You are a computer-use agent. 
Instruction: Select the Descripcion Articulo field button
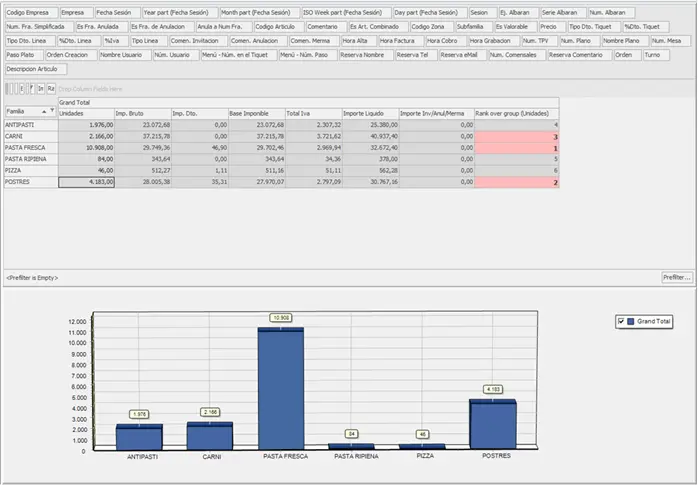35,69
